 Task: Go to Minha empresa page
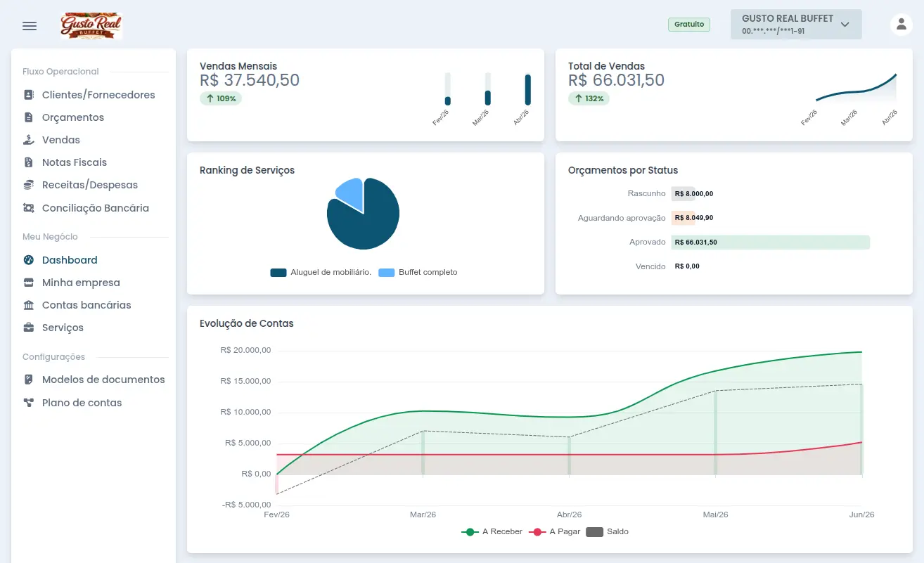pyautogui.click(x=81, y=283)
